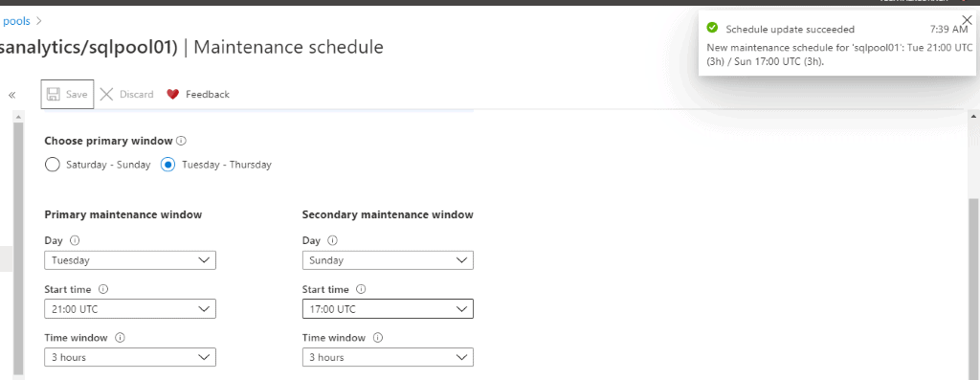Open Secondary Start time 17:00 UTC dropdown

point(388,309)
